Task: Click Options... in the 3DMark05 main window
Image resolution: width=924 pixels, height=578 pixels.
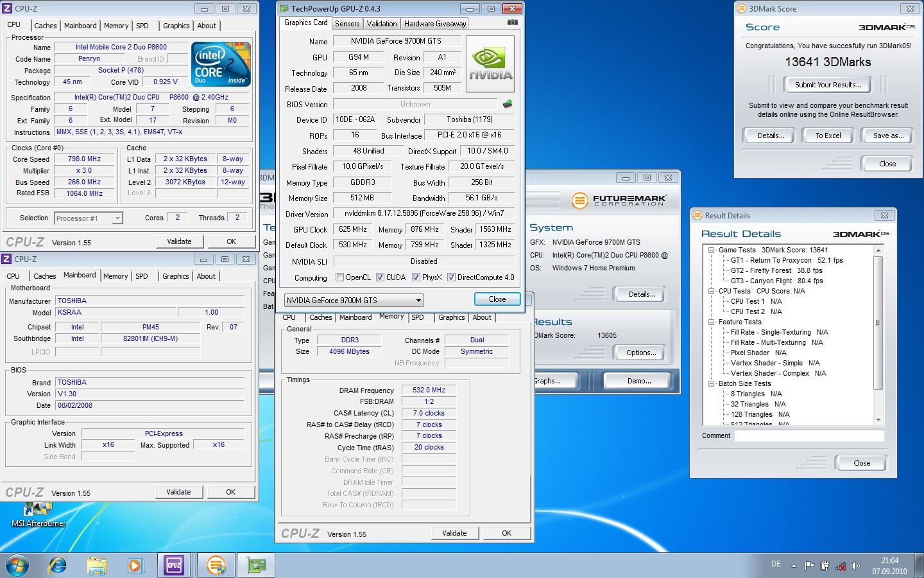Action: [641, 353]
